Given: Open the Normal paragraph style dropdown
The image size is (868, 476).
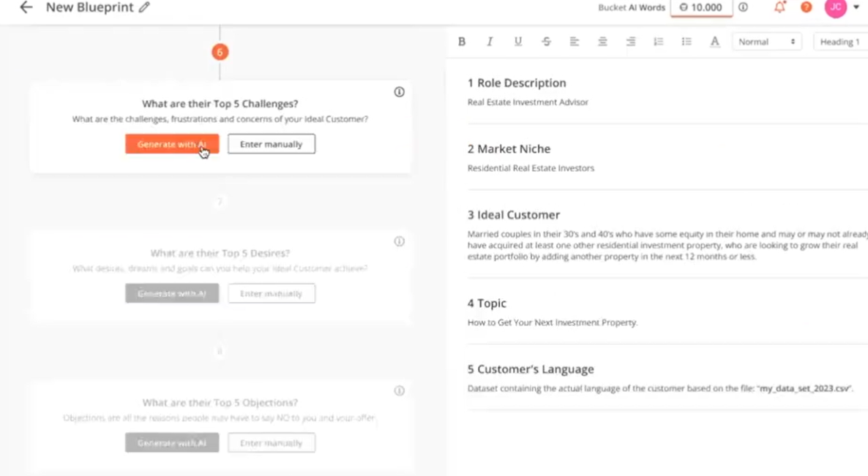Looking at the screenshot, I should click(766, 41).
